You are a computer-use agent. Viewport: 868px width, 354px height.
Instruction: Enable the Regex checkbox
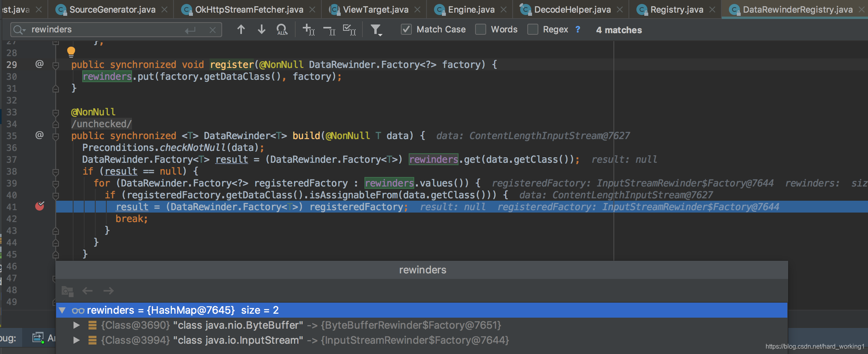[533, 30]
